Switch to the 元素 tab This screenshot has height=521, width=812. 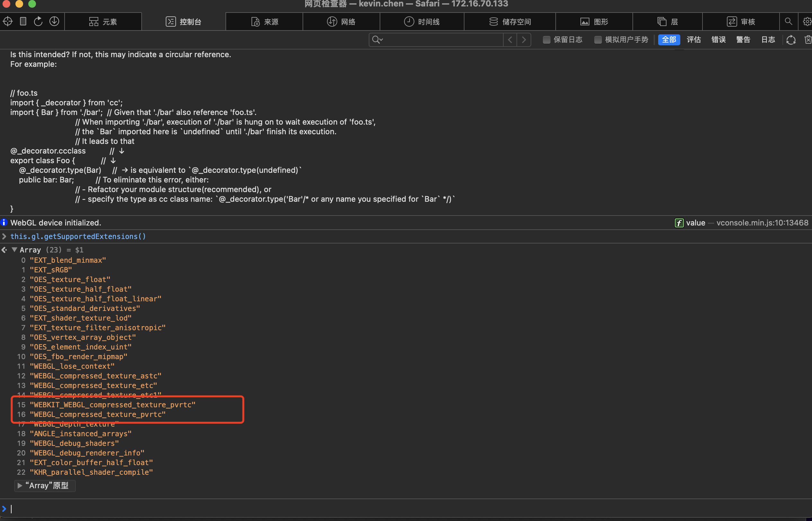coord(103,22)
